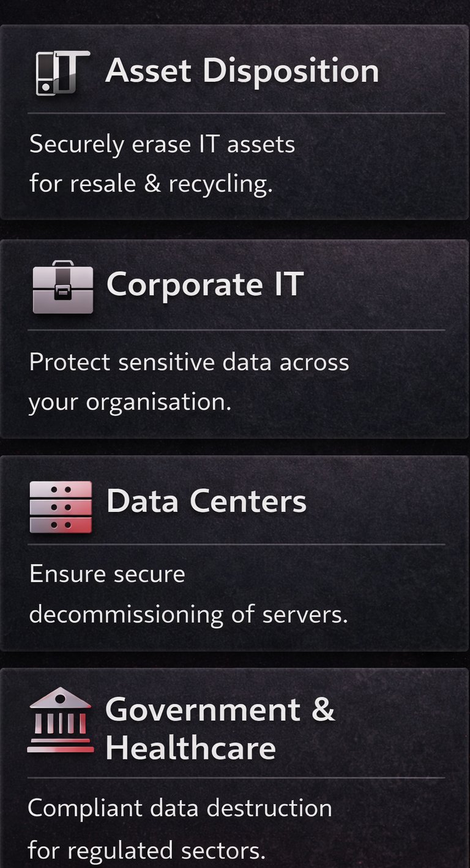Select the Asset Disposition card divider line
This screenshot has width=470, height=868.
(x=236, y=113)
